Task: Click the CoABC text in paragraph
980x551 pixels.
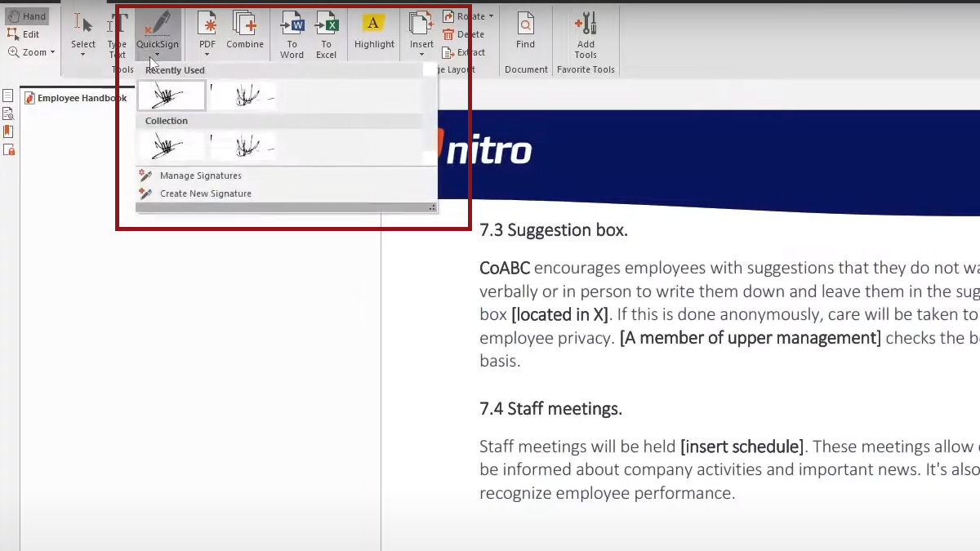Action: pos(505,269)
